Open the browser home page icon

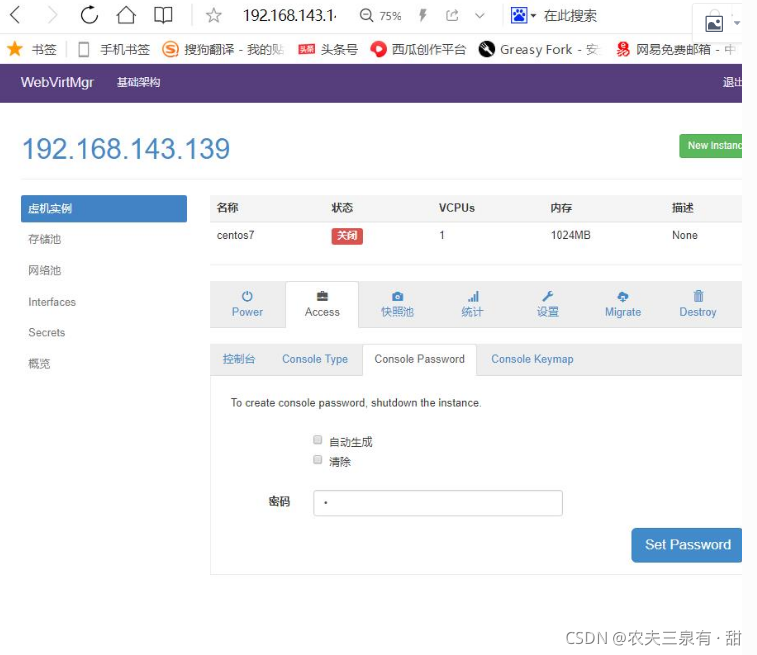126,15
